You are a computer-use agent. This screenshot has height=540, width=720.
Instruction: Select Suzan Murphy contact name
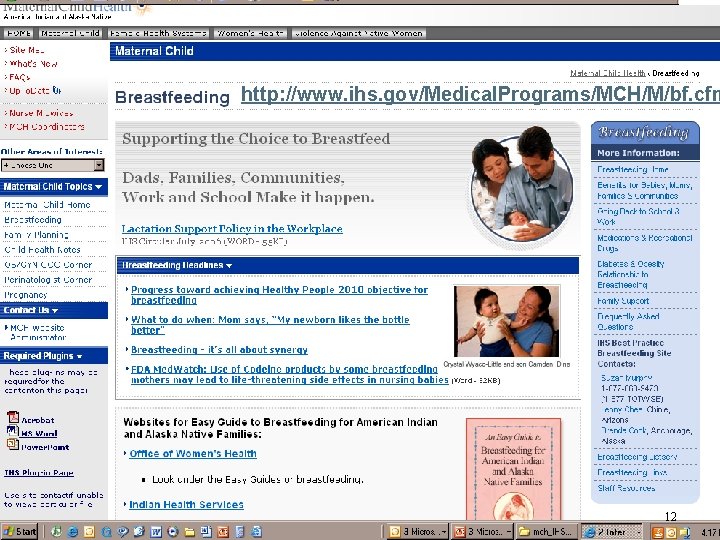[x=627, y=378]
